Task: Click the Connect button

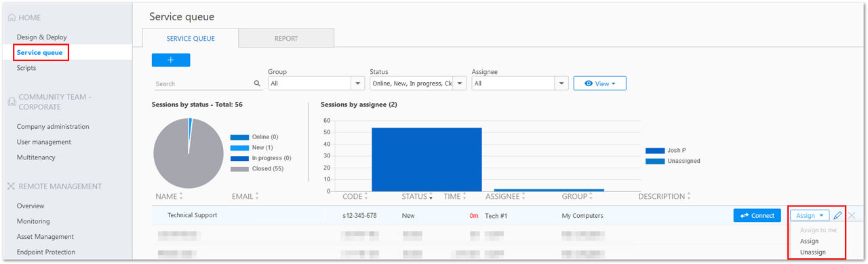Action: (757, 215)
